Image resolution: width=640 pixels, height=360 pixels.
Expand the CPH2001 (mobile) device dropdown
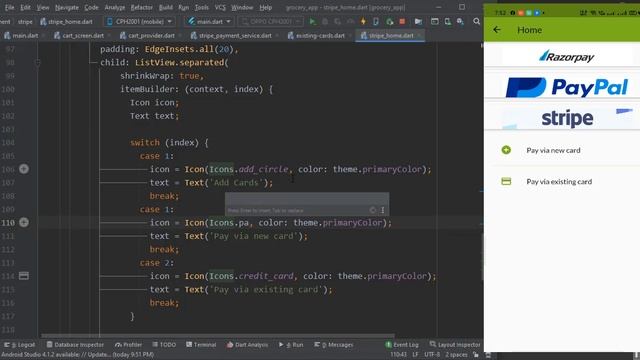click(140, 21)
